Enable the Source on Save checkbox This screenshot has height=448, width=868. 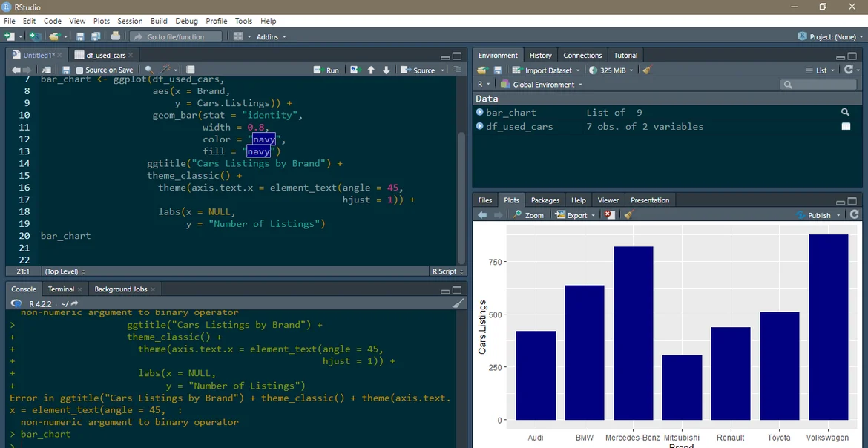80,70
